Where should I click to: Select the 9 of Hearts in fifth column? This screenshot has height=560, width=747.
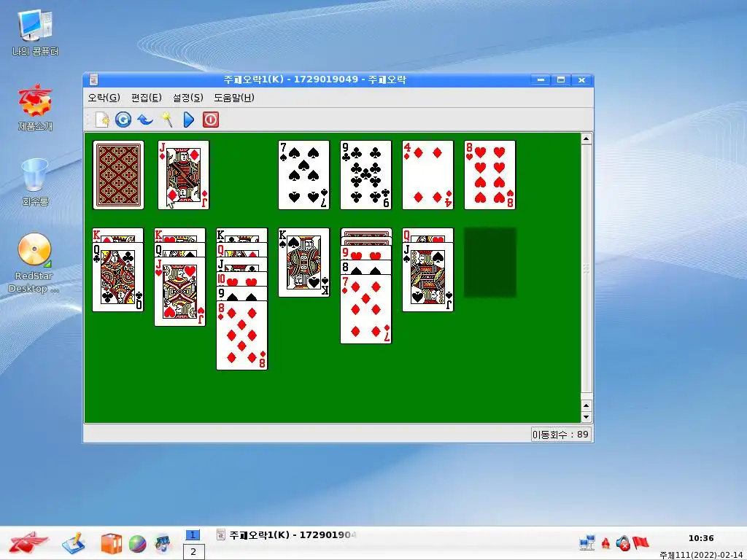pos(366,253)
